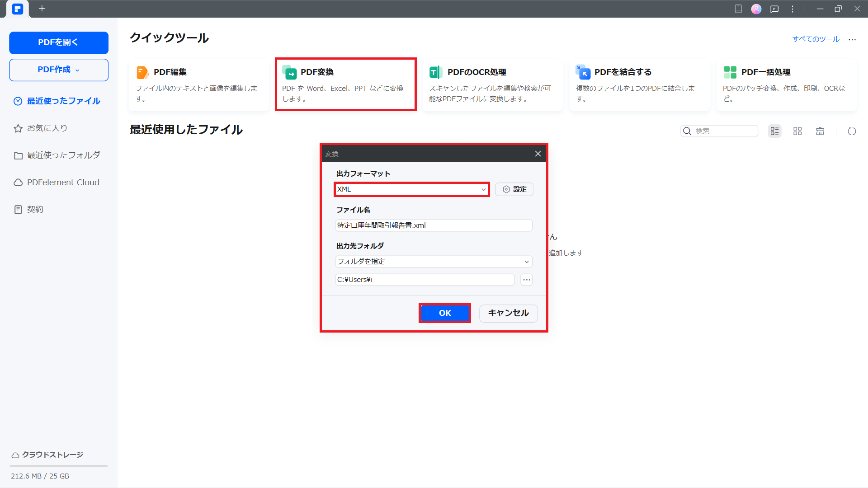Open the PDF一括処理 tool
Image resolution: width=868 pixels, height=488 pixels.
[x=787, y=84]
